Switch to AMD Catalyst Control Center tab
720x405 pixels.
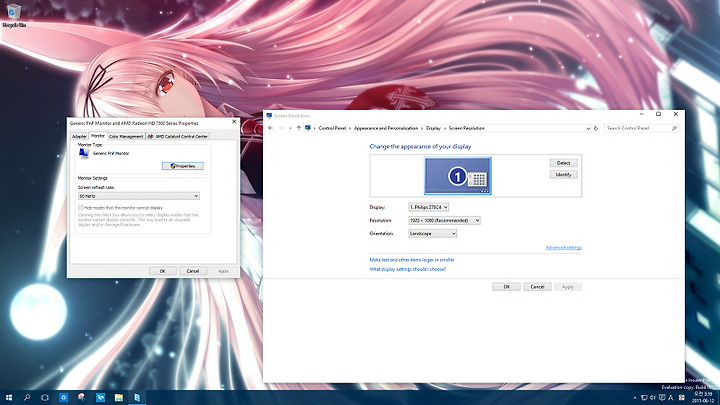[178, 136]
